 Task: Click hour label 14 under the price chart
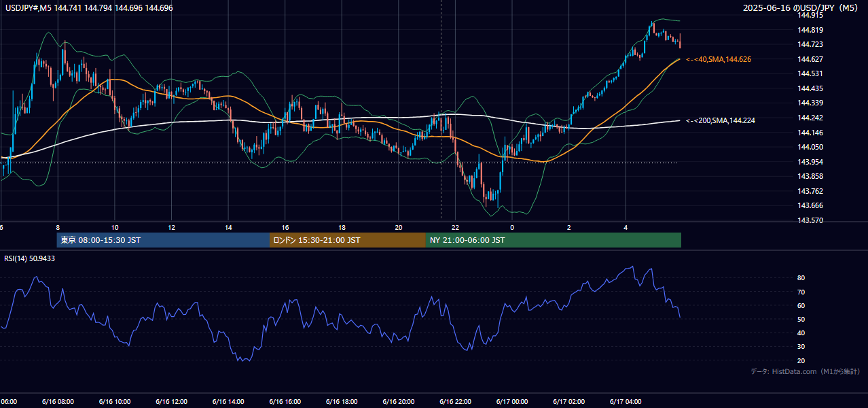click(x=228, y=227)
